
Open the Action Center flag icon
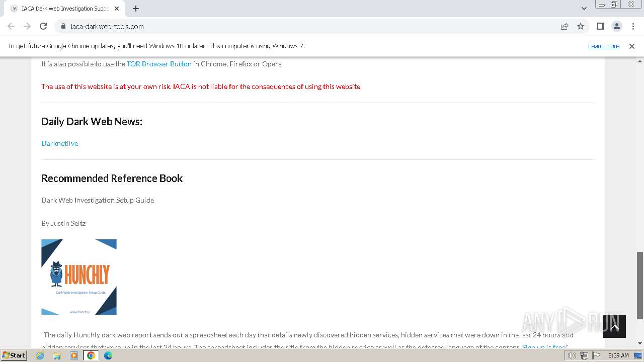click(x=596, y=355)
